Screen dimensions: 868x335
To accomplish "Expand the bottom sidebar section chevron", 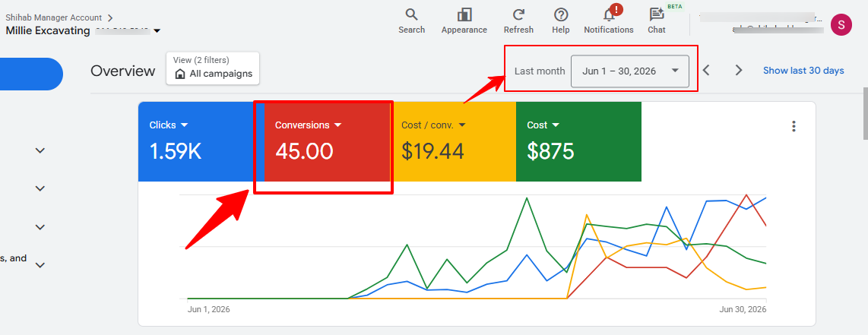I will tap(40, 265).
